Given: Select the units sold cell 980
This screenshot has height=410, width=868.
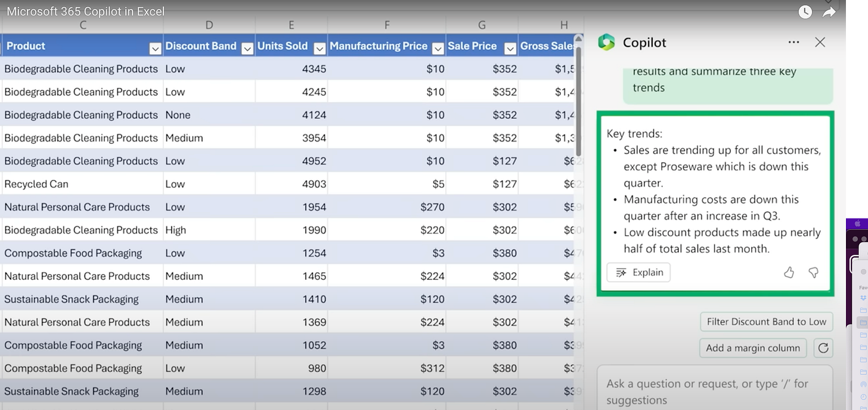Looking at the screenshot, I should click(x=292, y=368).
